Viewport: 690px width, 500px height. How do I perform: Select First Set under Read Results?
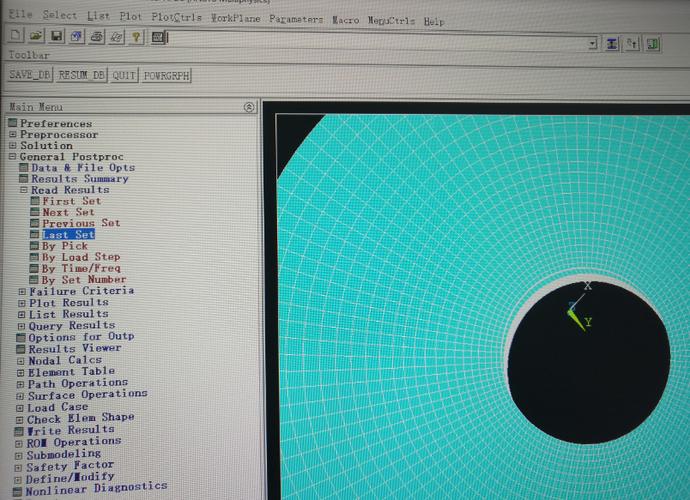pos(71,201)
